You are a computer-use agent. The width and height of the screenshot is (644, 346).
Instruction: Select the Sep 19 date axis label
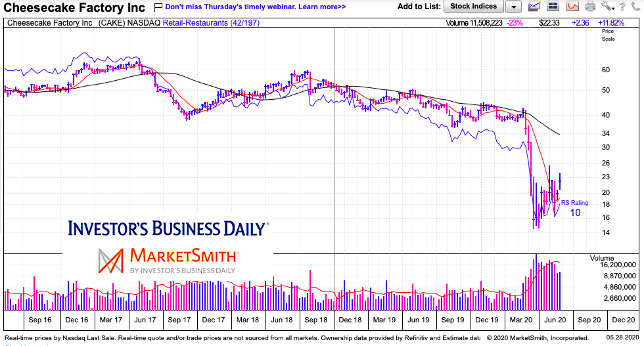coord(453,320)
